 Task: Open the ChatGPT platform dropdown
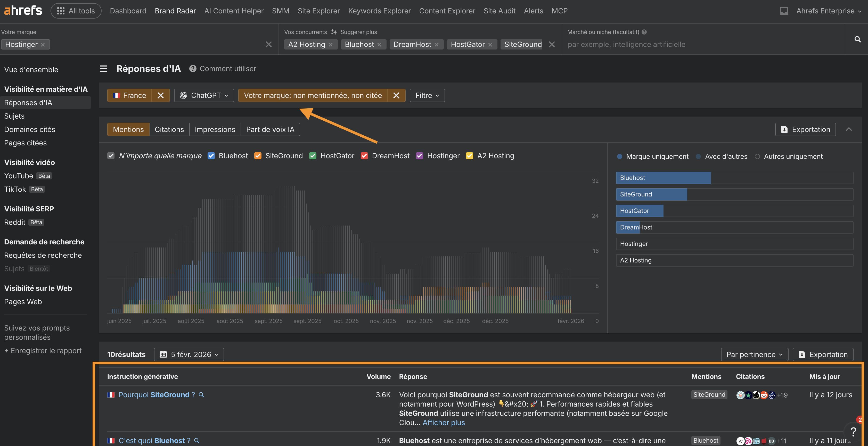coord(203,95)
